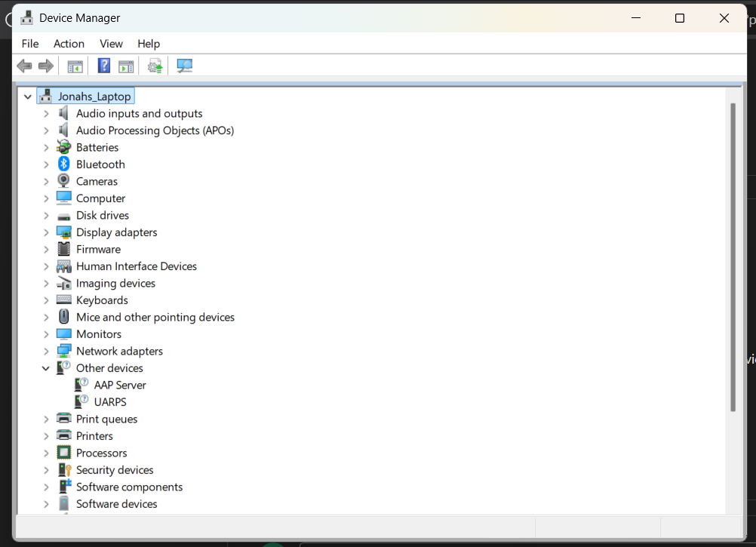The image size is (756, 547).
Task: Select the Imaging devices label
Action: [115, 284]
